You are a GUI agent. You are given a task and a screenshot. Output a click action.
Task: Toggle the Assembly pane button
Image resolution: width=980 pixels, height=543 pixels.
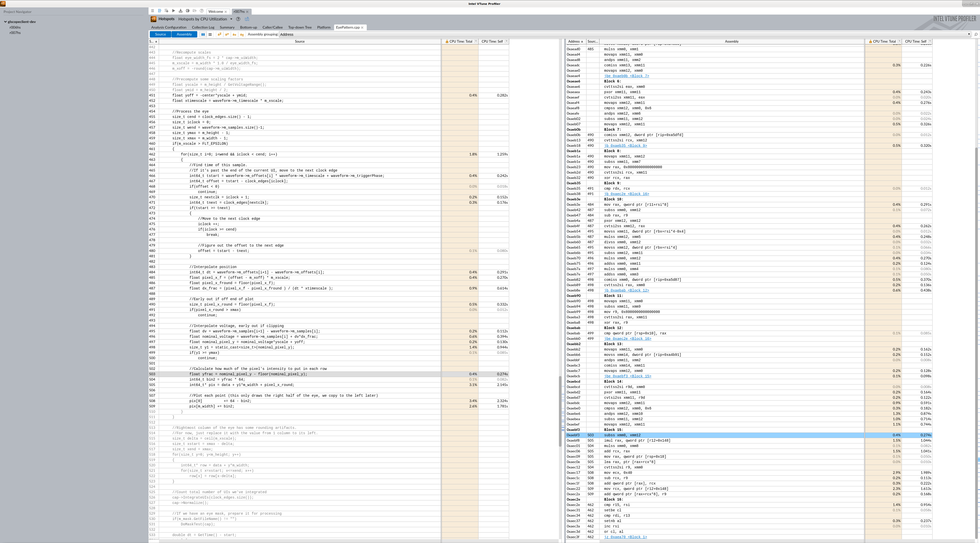(184, 34)
